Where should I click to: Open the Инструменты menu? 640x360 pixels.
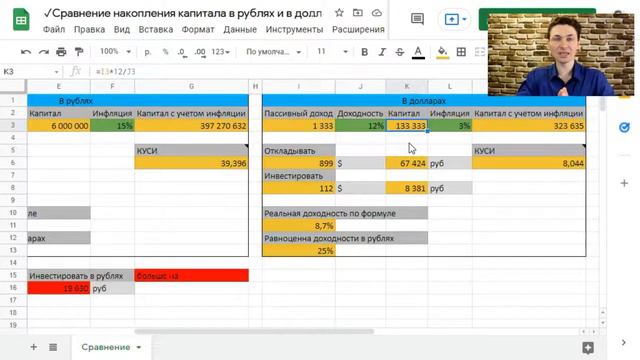(x=294, y=29)
